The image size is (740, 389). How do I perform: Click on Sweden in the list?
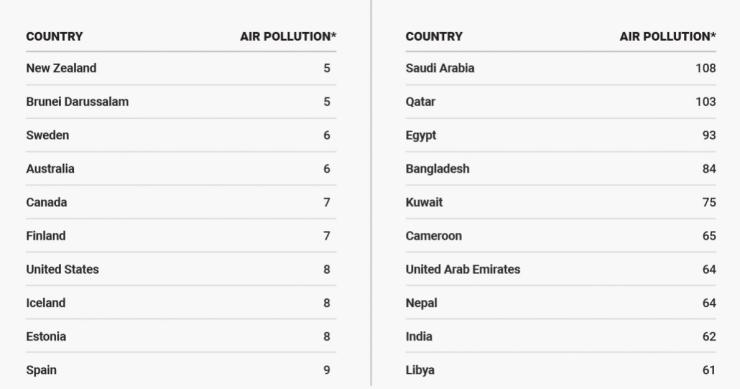[x=48, y=135]
